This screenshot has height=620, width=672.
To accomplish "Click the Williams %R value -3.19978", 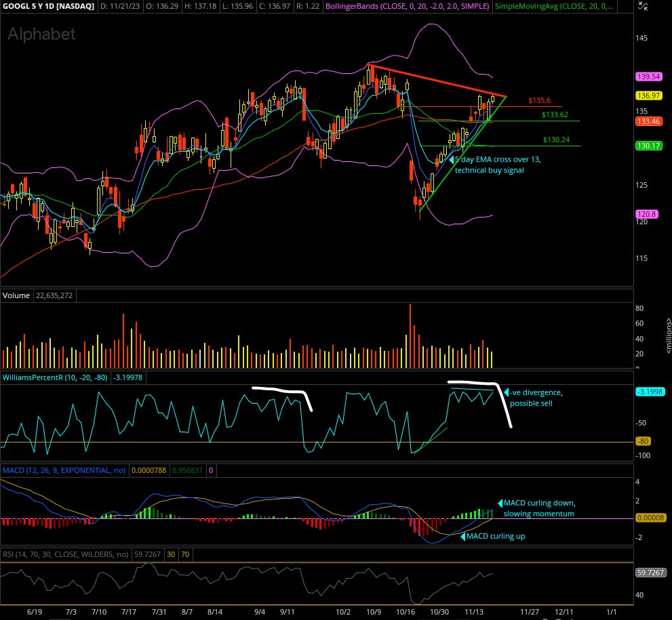I will click(127, 377).
